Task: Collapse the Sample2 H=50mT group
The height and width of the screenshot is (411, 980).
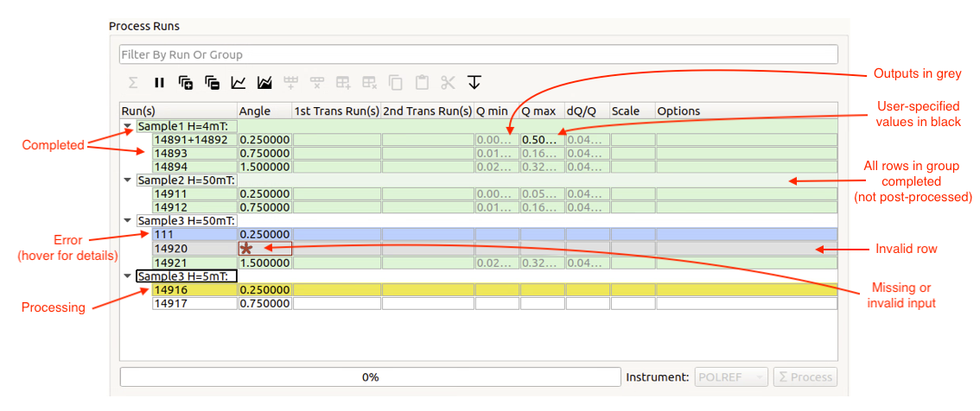Action: click(129, 180)
